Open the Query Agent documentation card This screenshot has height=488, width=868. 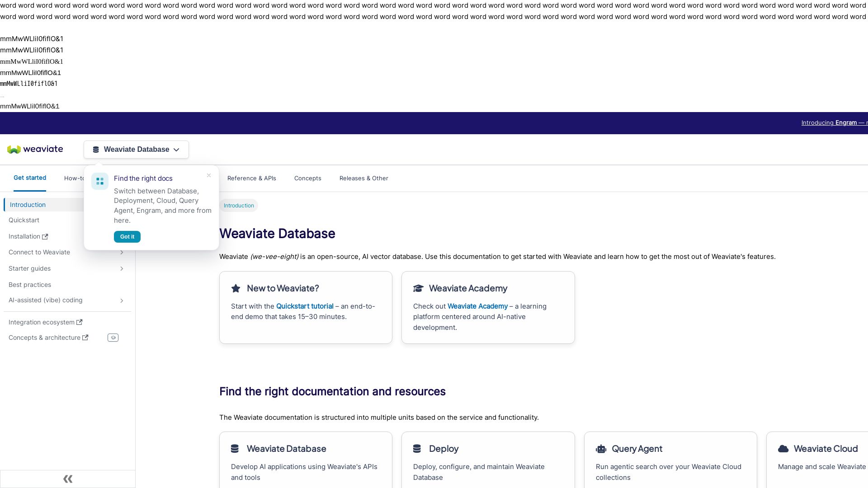pyautogui.click(x=670, y=460)
